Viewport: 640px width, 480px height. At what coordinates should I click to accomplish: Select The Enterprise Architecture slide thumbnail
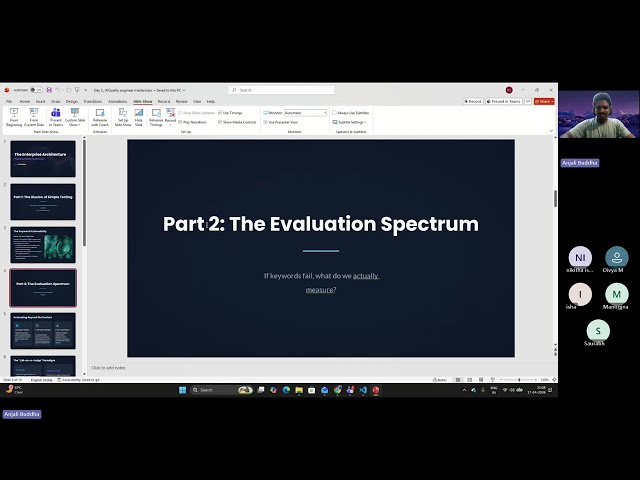coord(43,159)
